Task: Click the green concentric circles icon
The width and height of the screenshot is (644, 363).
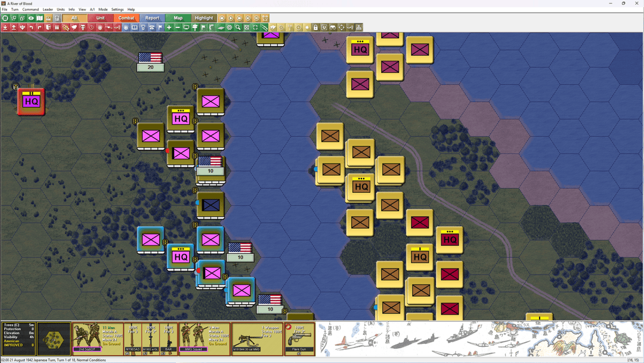Action: tap(229, 27)
